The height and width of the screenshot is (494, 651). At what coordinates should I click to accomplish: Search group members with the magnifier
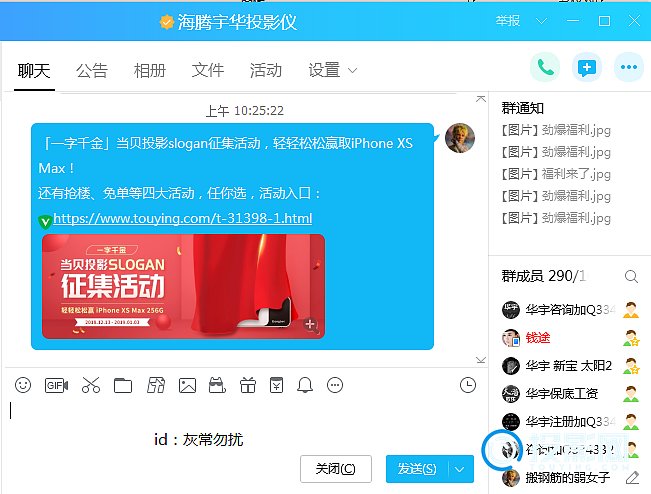click(x=631, y=276)
